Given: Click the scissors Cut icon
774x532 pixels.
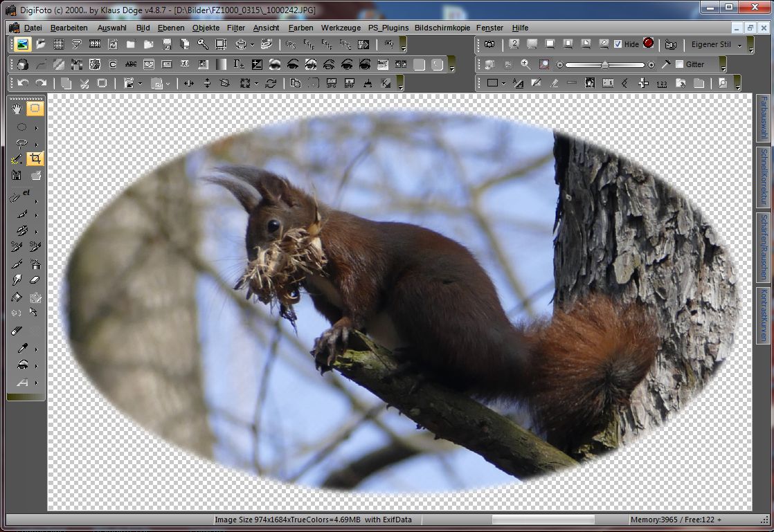Looking at the screenshot, I should (84, 83).
